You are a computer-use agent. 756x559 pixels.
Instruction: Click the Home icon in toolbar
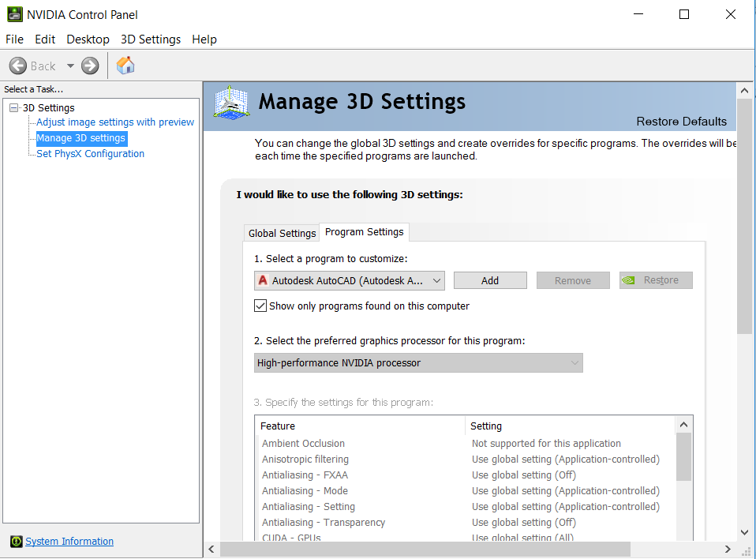click(x=125, y=66)
